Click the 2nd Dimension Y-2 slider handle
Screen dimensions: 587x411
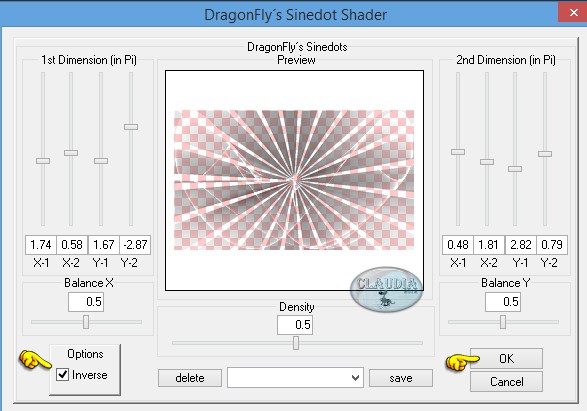(545, 154)
